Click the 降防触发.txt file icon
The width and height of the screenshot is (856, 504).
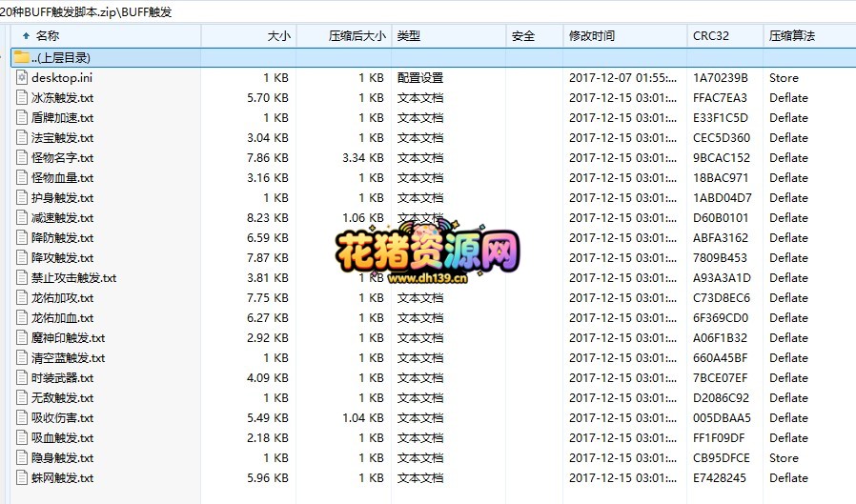(x=21, y=238)
